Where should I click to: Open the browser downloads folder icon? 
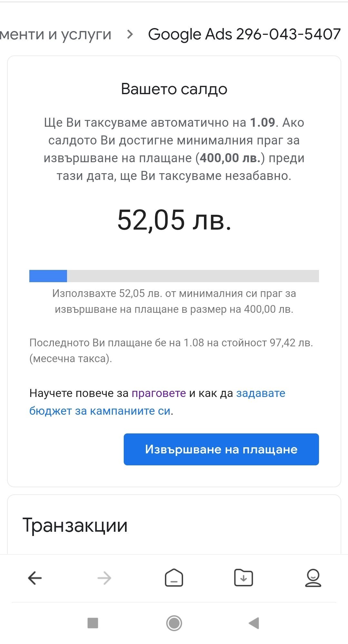[x=243, y=577]
